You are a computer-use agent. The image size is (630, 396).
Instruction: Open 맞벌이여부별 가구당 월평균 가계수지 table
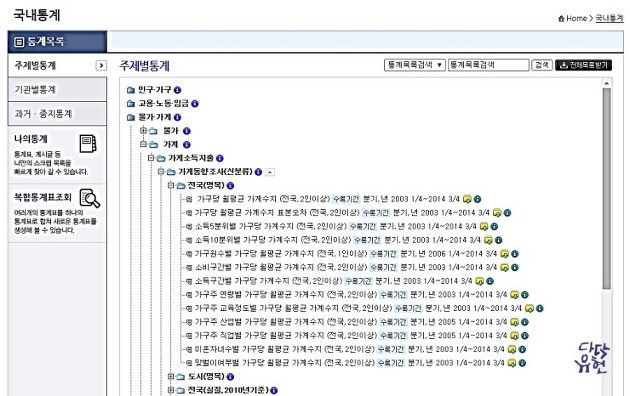click(284, 363)
